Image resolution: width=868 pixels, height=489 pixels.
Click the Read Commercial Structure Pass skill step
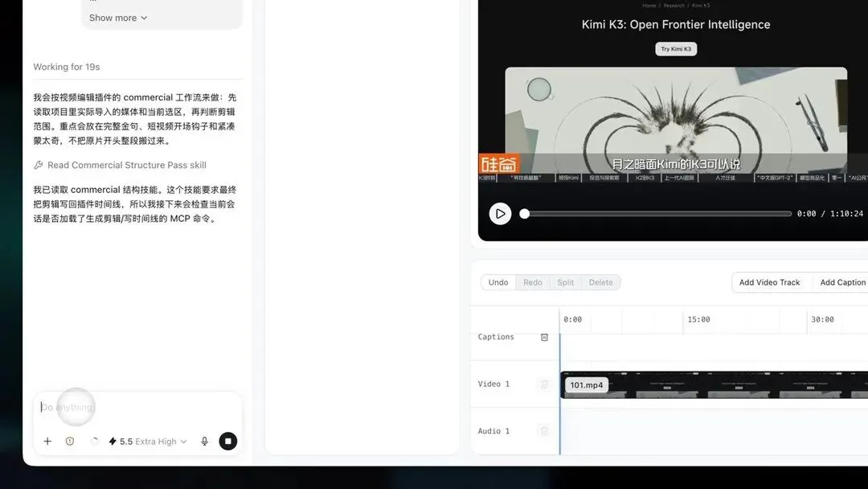pos(120,165)
